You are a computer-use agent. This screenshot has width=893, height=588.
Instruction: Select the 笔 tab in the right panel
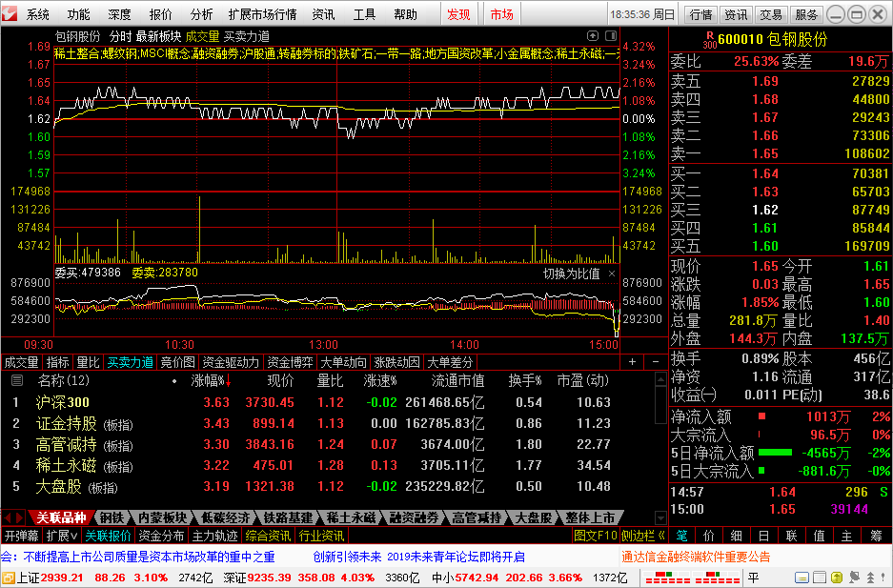point(681,536)
